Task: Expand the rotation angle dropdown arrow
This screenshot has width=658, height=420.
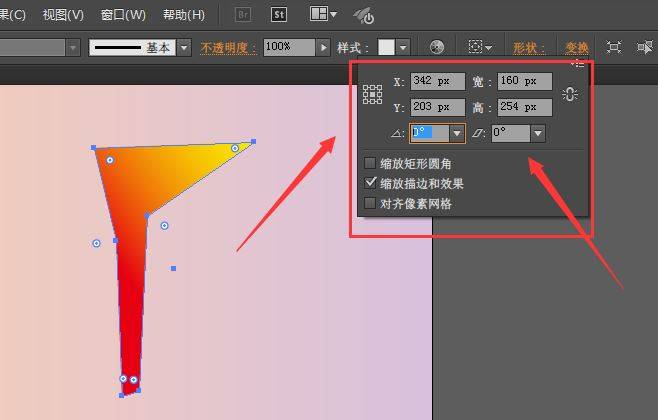Action: [x=458, y=133]
